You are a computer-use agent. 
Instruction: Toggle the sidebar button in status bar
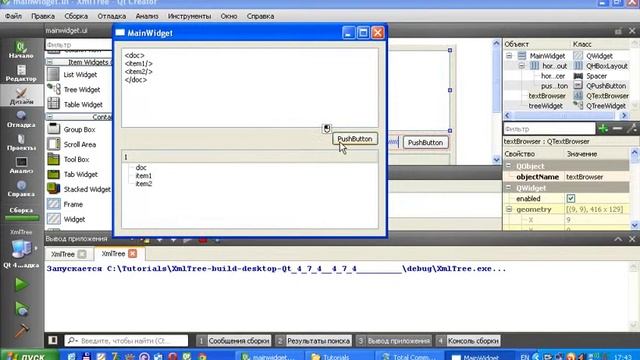point(53,340)
